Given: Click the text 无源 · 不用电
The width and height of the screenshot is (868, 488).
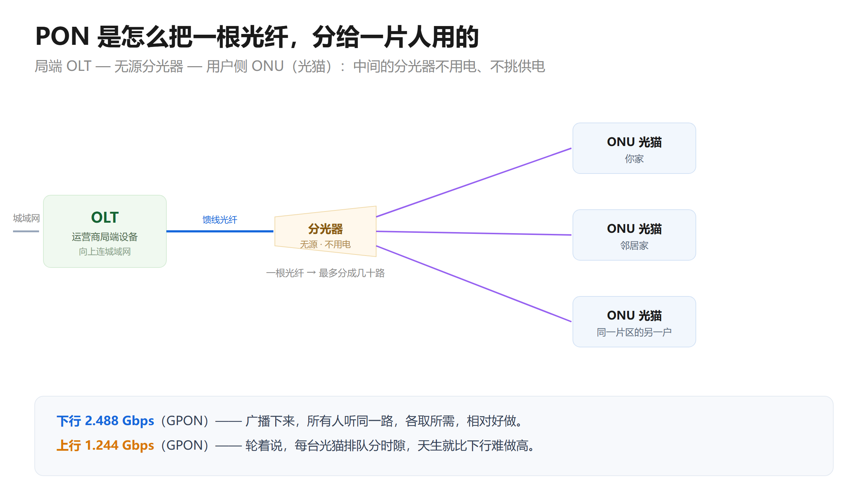Looking at the screenshot, I should point(325,244).
